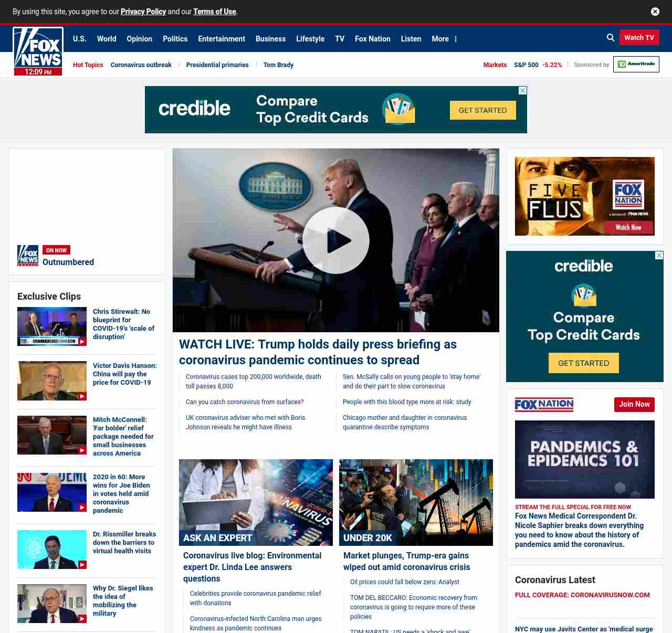Play the Trump press briefing video
Screen dimensions: 672x633
[336, 240]
